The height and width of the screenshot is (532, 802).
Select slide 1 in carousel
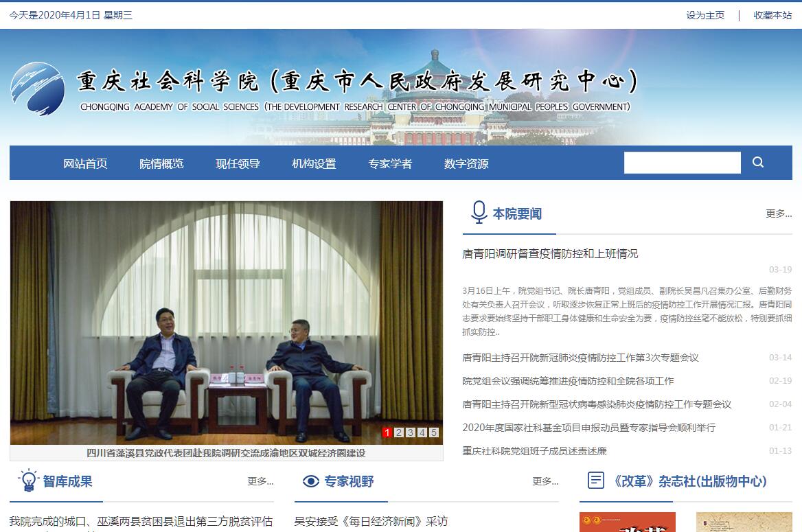pyautogui.click(x=387, y=432)
